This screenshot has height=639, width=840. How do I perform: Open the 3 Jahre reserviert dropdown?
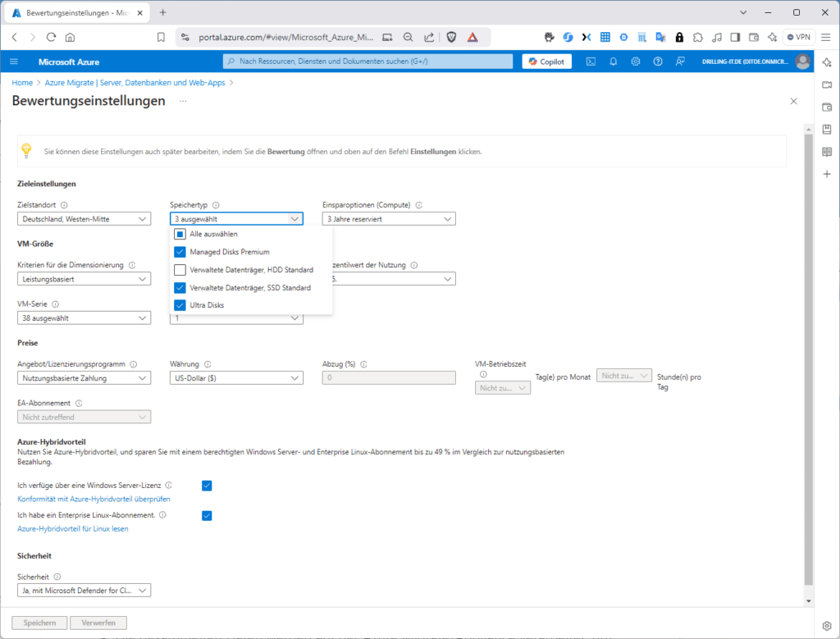(389, 219)
